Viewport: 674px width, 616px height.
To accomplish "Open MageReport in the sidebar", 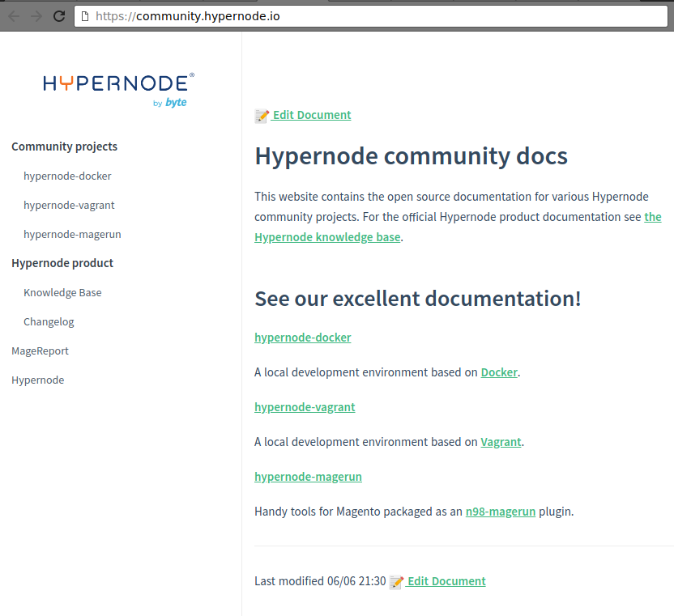I will pos(40,351).
